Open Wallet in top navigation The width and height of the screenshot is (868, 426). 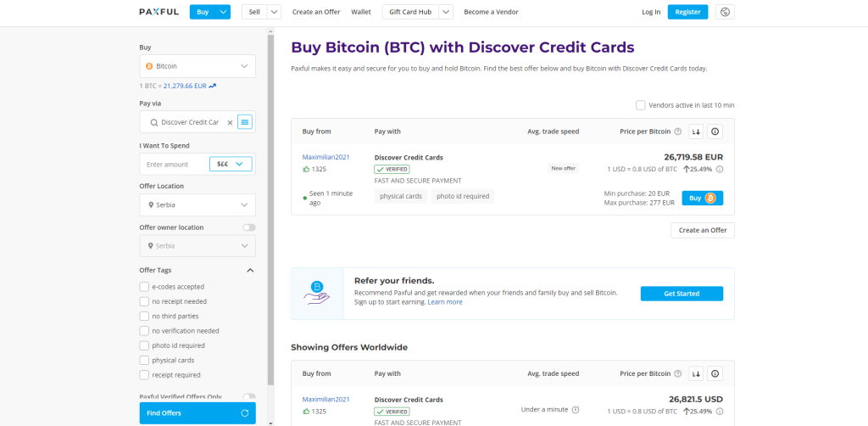click(361, 12)
